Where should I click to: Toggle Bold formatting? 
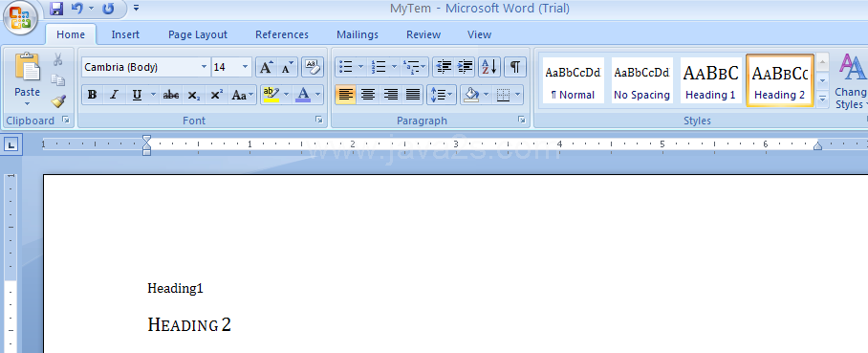[93, 95]
